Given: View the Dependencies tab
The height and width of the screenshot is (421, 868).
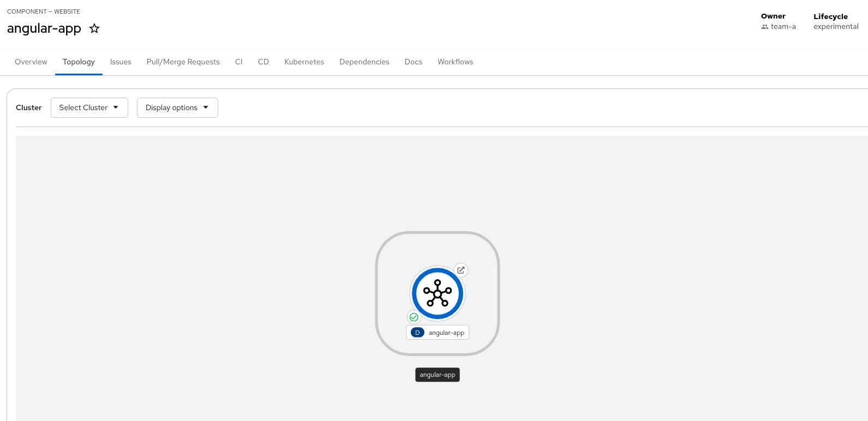Looking at the screenshot, I should tap(364, 62).
